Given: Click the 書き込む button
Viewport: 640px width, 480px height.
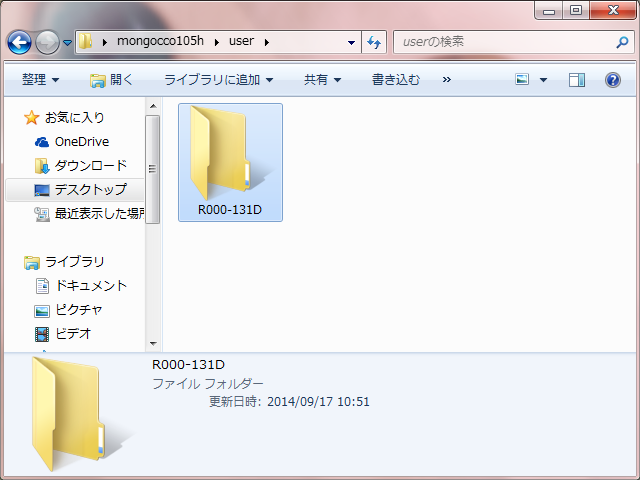Looking at the screenshot, I should point(395,79).
